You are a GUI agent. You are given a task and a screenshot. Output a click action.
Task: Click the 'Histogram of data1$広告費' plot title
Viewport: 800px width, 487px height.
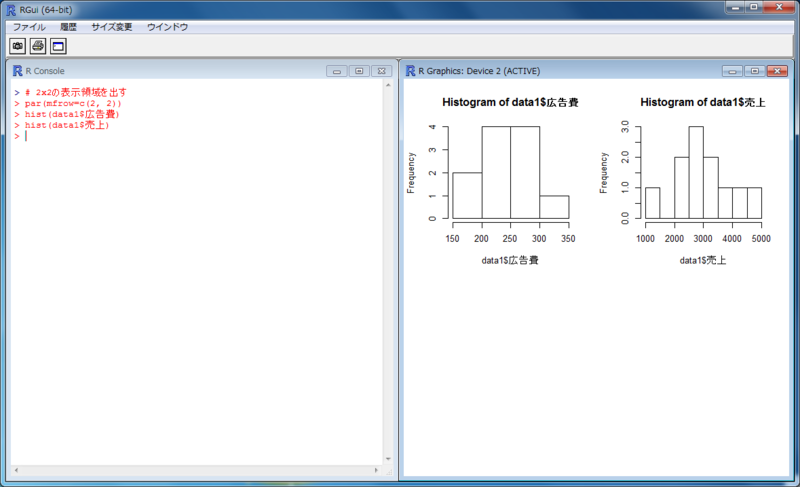(510, 102)
